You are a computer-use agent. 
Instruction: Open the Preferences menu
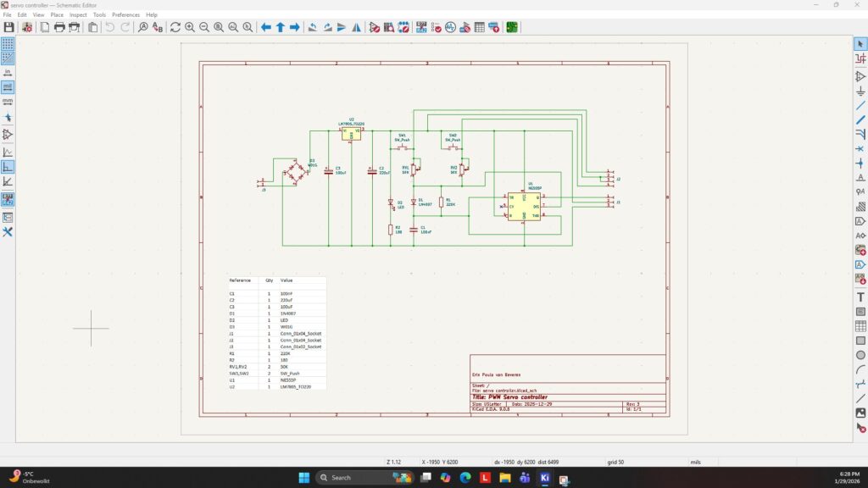click(x=126, y=14)
